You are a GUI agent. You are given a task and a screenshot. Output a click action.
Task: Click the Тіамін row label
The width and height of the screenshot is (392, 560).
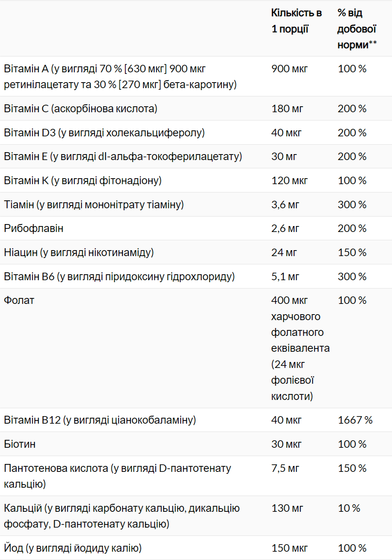[94, 205]
